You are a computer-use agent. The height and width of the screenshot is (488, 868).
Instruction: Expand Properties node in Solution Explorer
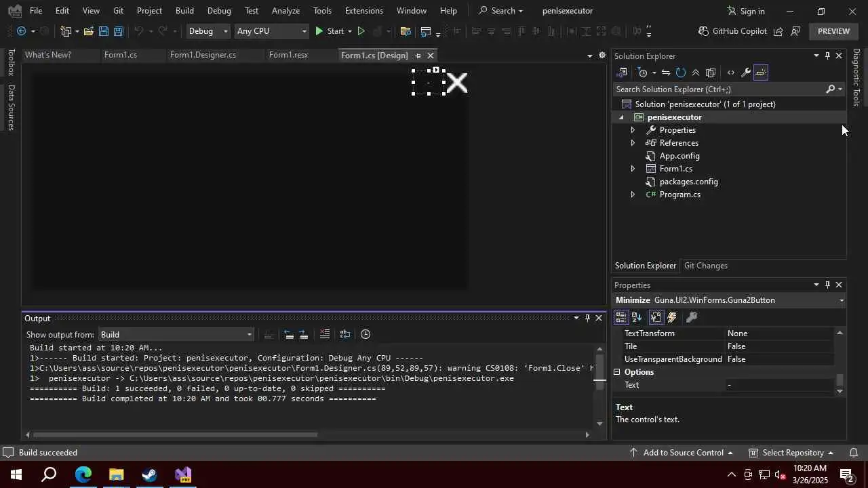point(633,130)
